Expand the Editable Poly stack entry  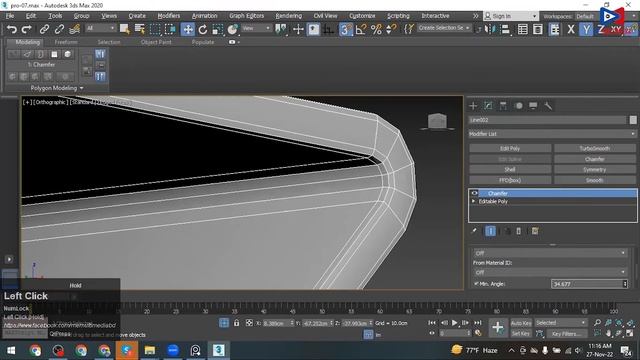(x=473, y=201)
